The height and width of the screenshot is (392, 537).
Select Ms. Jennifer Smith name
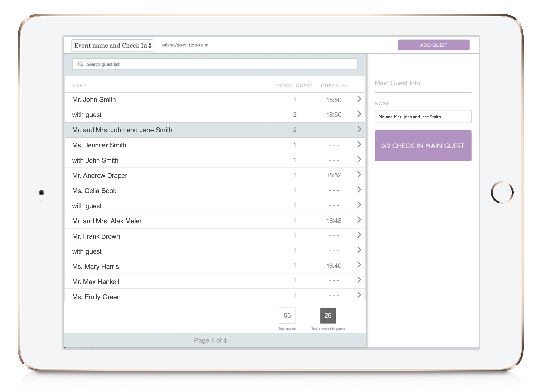click(x=99, y=145)
